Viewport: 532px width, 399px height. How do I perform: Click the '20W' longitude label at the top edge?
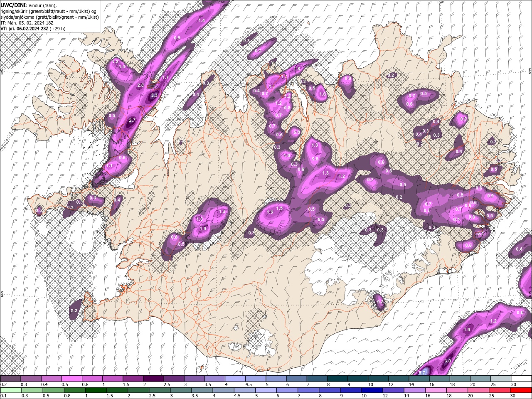(x=221, y=2)
